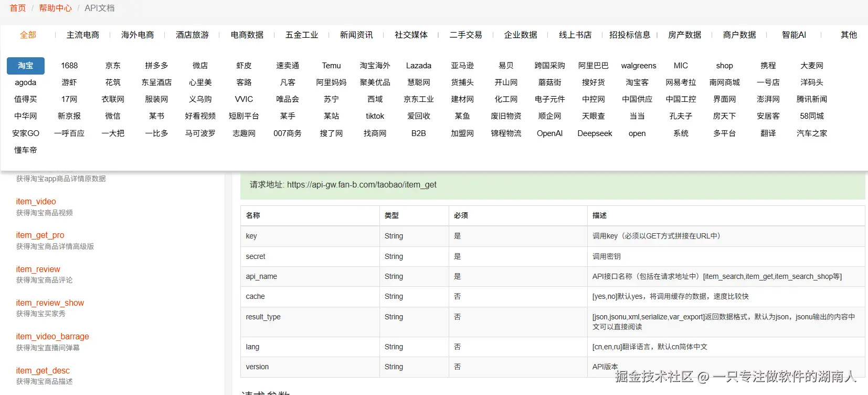Click the request URL api-gw.fan-b.com/taobao/item_get
This screenshot has width=868, height=395.
362,185
